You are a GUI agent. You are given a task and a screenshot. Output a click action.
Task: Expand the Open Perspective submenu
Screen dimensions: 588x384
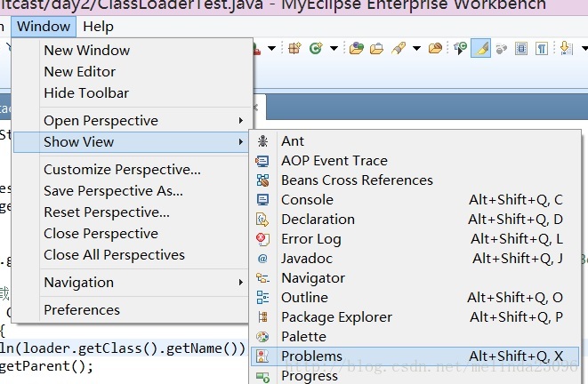(x=131, y=121)
